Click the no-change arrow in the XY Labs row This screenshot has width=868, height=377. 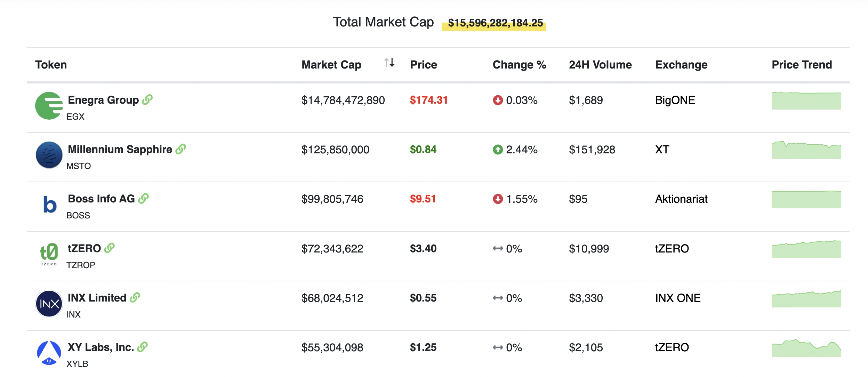tap(498, 347)
